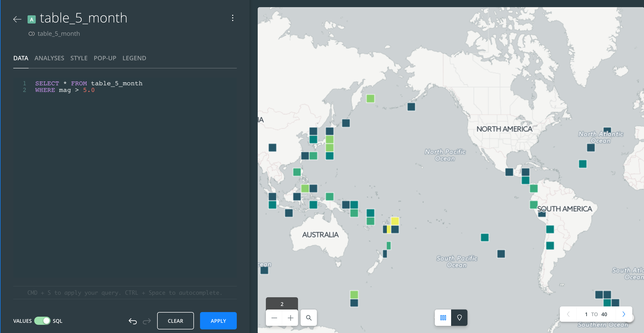This screenshot has width=644, height=333.
Task: Click the zoom out minus button on map
Action: [x=275, y=317]
